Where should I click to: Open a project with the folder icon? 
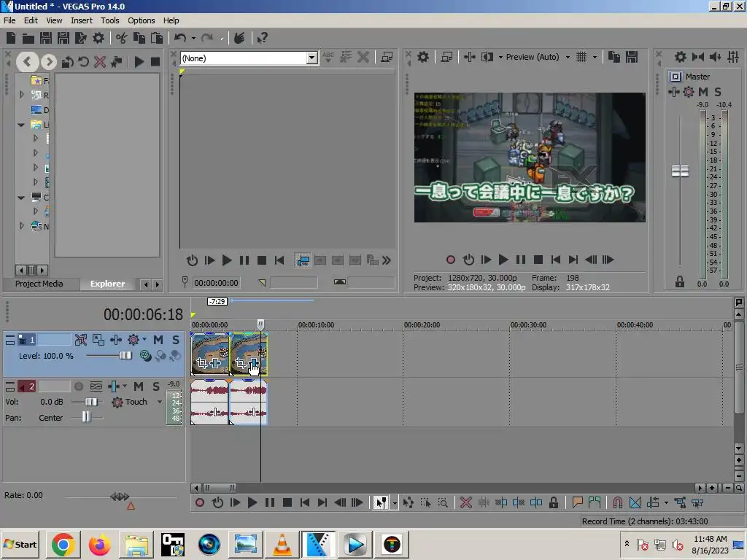(28, 38)
